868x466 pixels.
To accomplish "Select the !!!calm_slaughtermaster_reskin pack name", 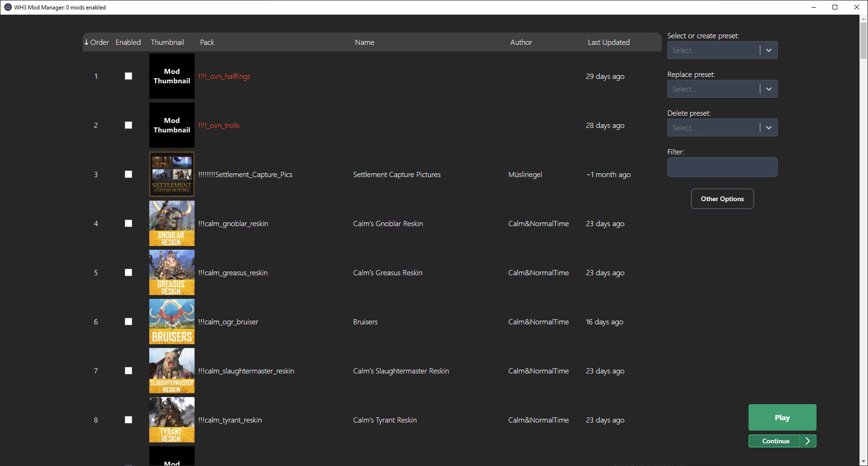I will click(246, 371).
